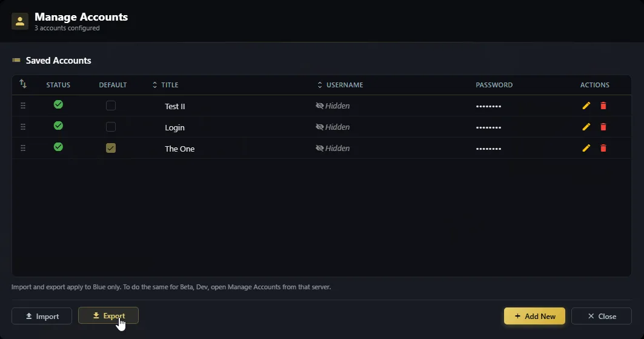Add a new account with Add New

tap(534, 316)
